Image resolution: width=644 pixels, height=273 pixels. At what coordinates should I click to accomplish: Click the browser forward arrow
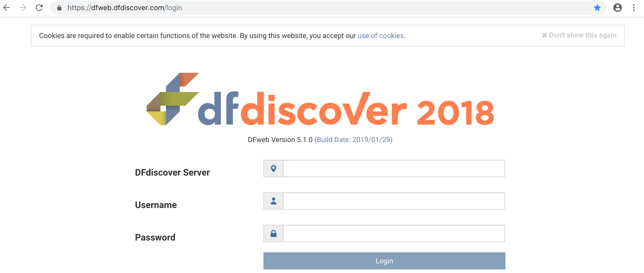pos(23,8)
